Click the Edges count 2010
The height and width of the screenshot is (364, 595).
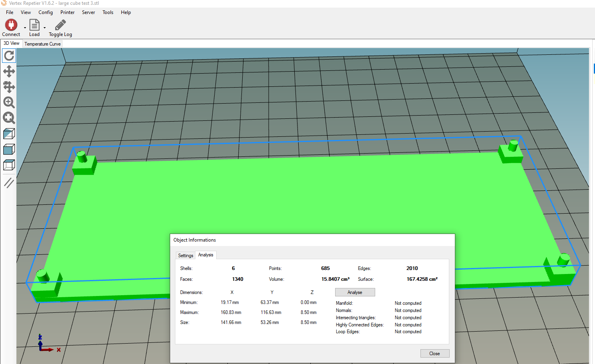(412, 268)
